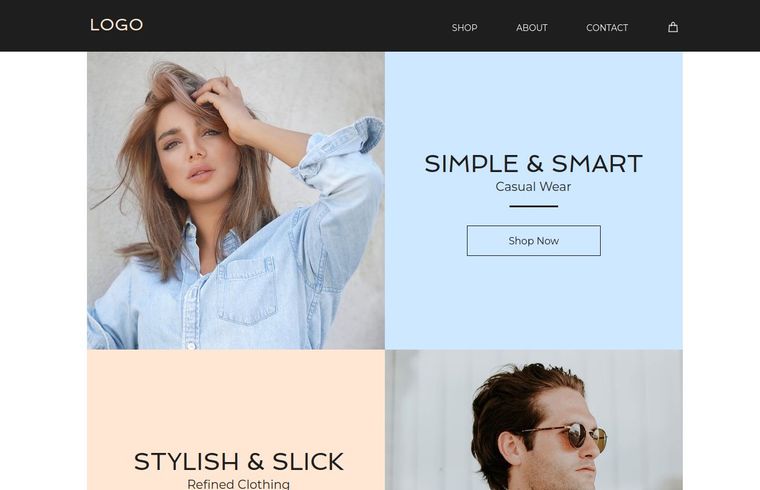Go to homepage via LOGO text
760x490 pixels.
(x=116, y=25)
